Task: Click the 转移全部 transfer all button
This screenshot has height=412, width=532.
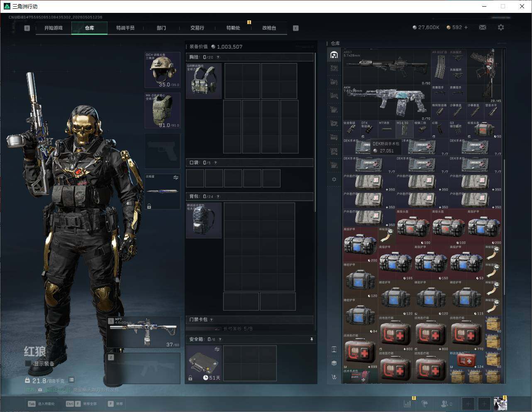Action: [x=81, y=404]
